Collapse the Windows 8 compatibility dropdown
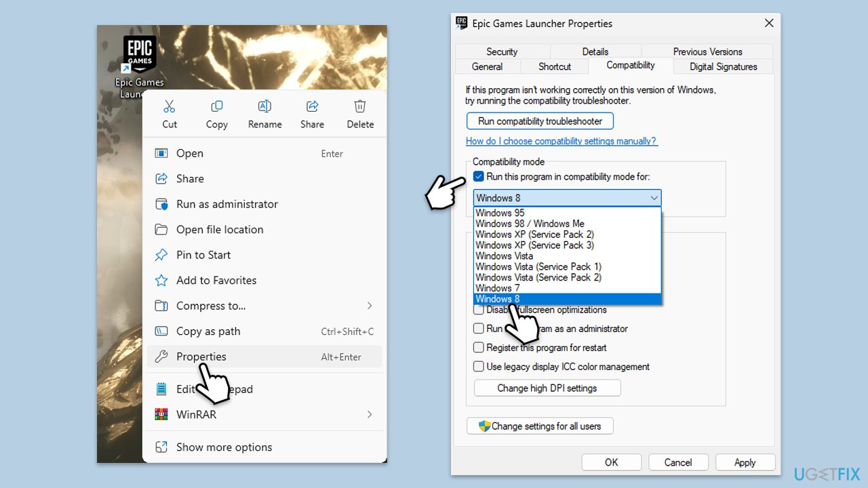 (x=654, y=198)
